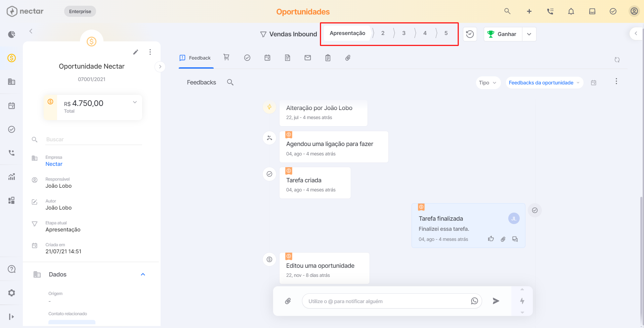Open tasks check icon in left sidebar
The image size is (644, 328).
coord(11,129)
